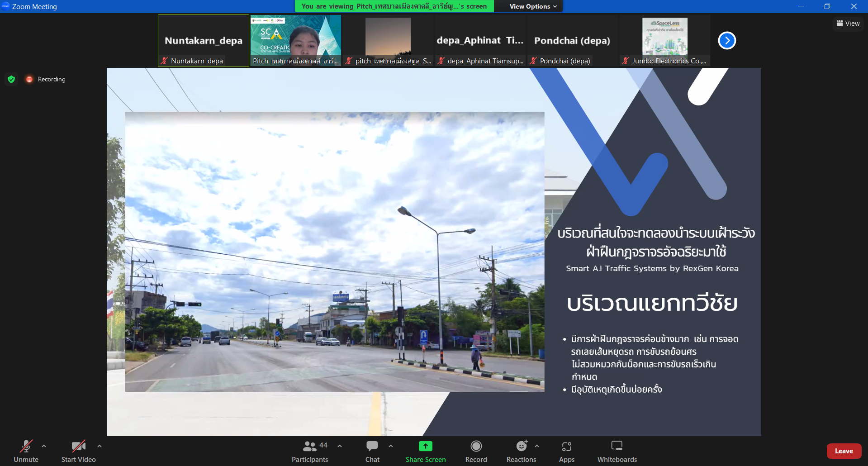Select the presenter's video thumbnail

[296, 41]
